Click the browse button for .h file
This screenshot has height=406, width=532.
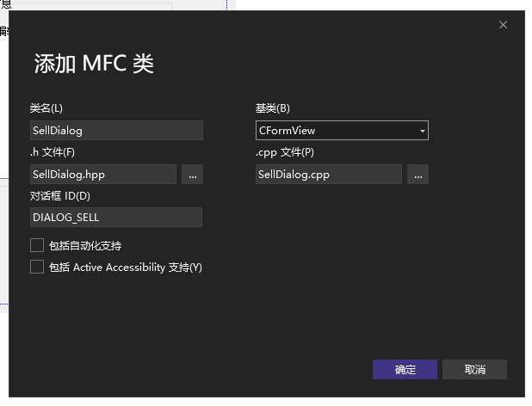tap(192, 175)
